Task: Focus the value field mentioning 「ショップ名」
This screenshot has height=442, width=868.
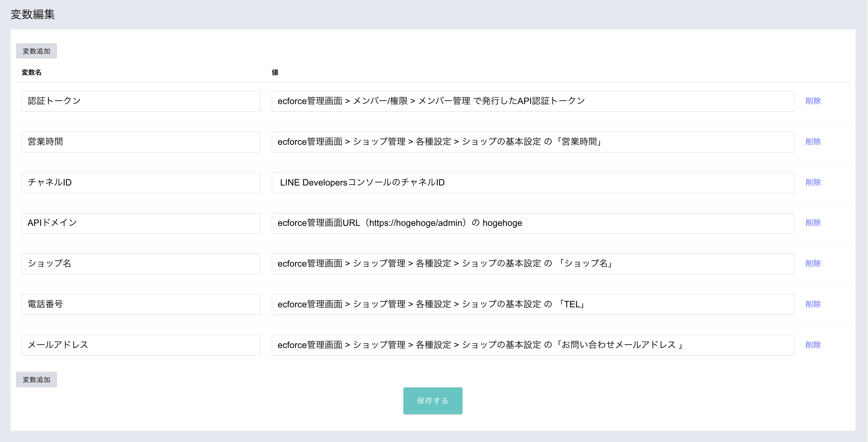Action: [x=533, y=264]
